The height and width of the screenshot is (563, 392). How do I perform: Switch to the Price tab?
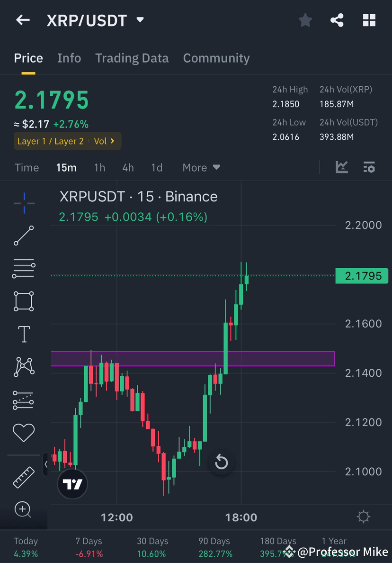pos(28,58)
